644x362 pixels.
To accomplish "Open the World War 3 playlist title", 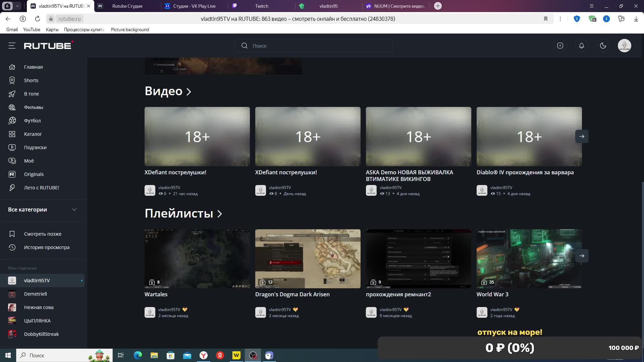I will click(x=492, y=294).
